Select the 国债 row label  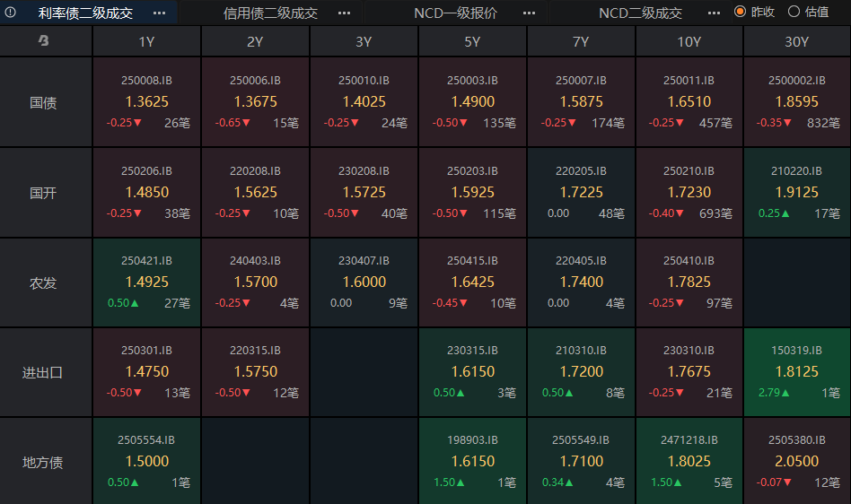tap(43, 102)
